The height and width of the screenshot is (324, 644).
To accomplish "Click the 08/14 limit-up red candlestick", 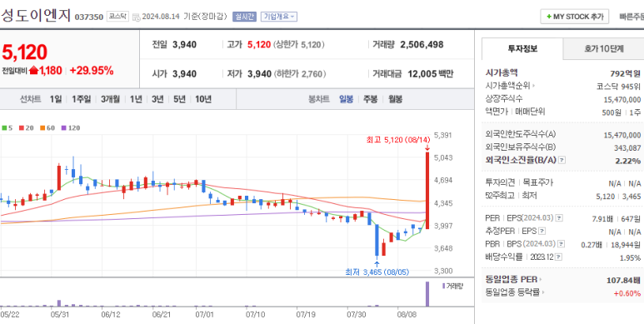I will coord(427,191).
